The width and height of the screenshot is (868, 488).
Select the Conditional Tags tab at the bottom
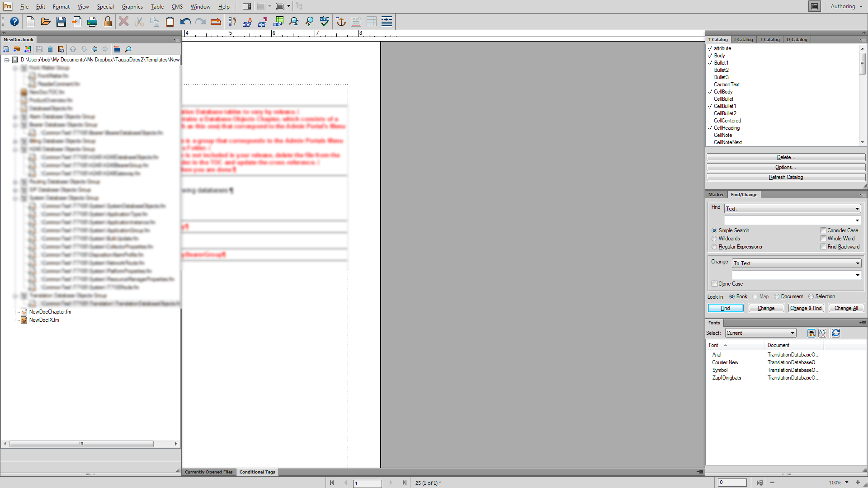point(257,472)
